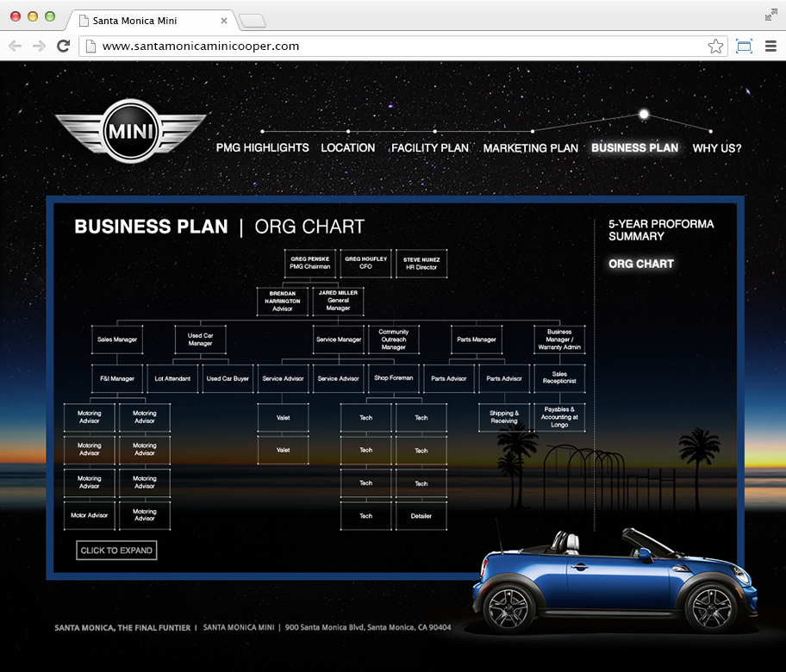This screenshot has width=786, height=672.
Task: Select the Shop Foreman box
Action: coord(394,378)
